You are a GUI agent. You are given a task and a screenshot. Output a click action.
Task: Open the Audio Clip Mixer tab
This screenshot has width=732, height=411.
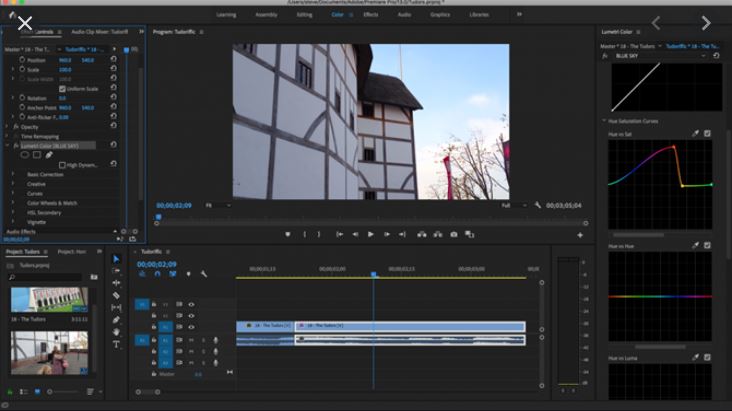point(99,32)
